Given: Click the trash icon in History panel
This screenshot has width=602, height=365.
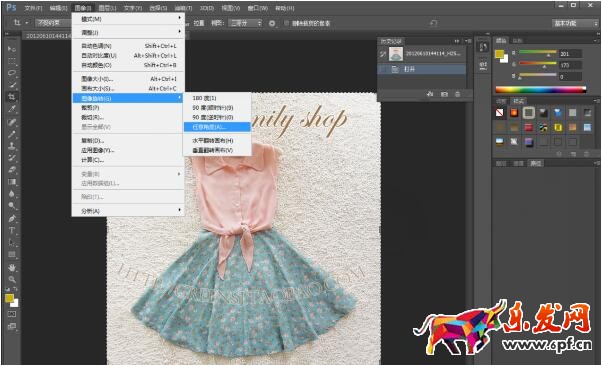Looking at the screenshot, I should click(457, 94).
